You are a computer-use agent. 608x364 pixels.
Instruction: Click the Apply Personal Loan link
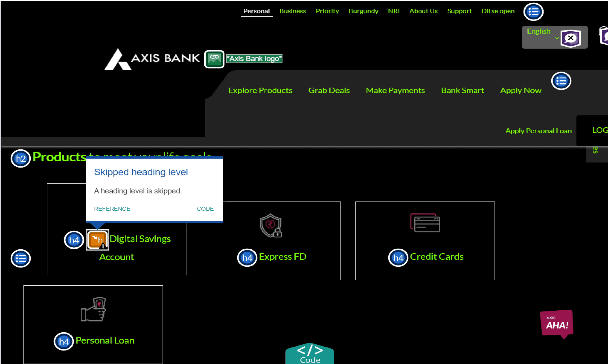click(x=539, y=131)
